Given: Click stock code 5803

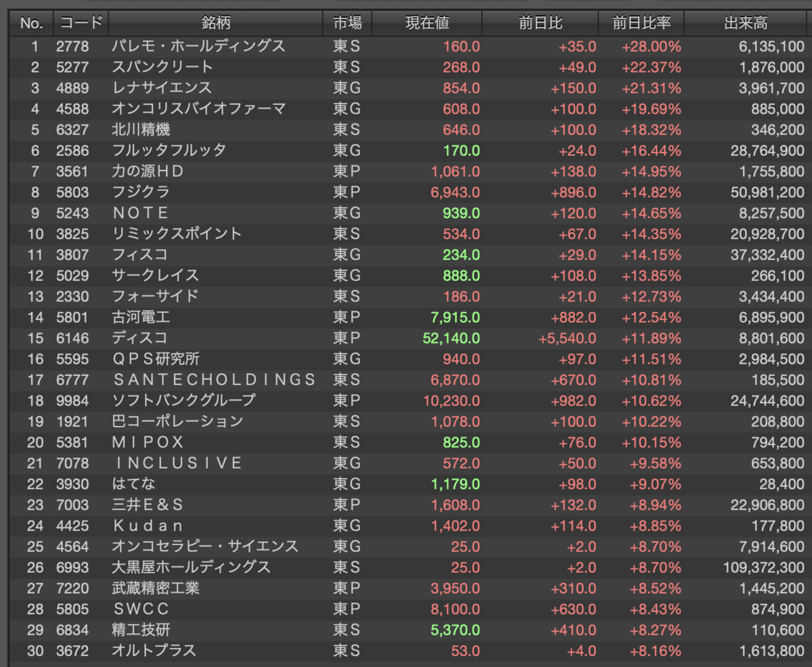Looking at the screenshot, I should [x=72, y=192].
